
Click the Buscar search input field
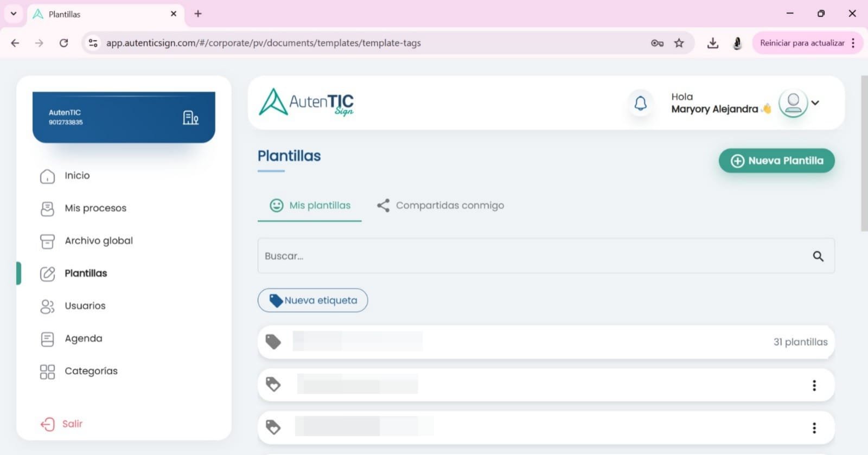[x=532, y=256]
